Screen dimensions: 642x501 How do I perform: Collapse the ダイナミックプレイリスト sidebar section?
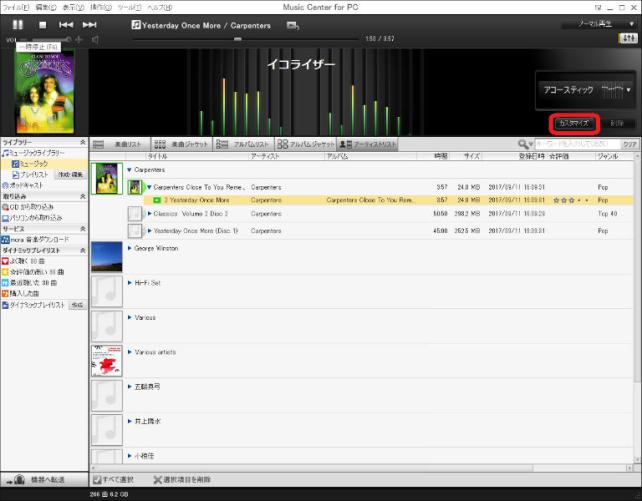(x=83, y=250)
